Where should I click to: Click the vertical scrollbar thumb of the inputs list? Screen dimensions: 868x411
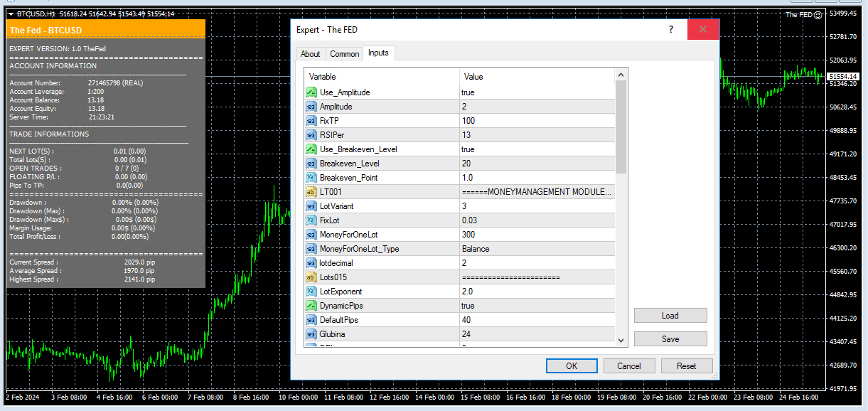click(621, 127)
